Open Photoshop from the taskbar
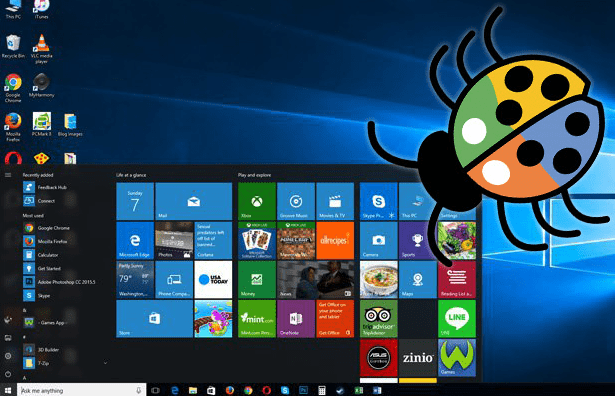Viewport: 615px width, 396px height. point(304,391)
